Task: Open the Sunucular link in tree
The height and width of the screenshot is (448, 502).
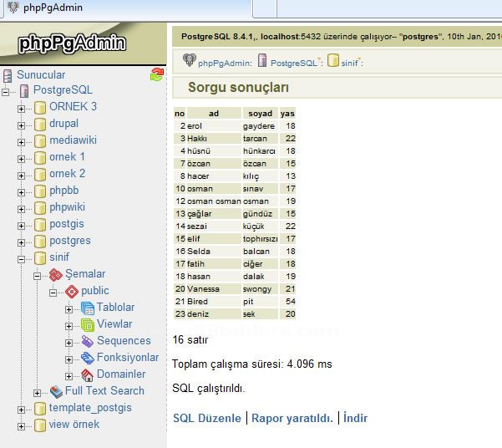Action: tap(41, 74)
